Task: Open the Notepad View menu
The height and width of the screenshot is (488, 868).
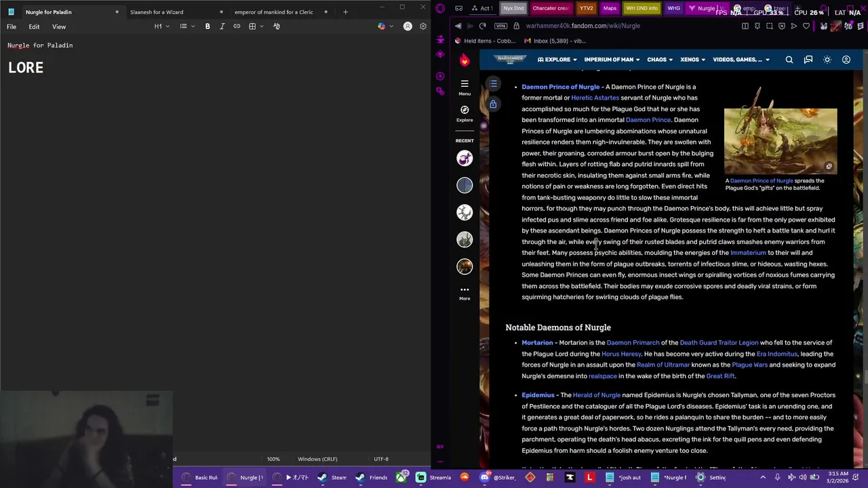Action: [x=59, y=26]
